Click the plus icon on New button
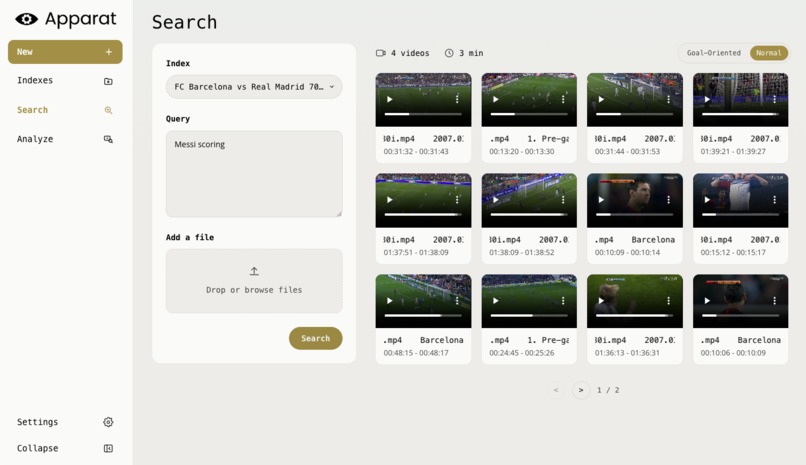 tap(108, 52)
